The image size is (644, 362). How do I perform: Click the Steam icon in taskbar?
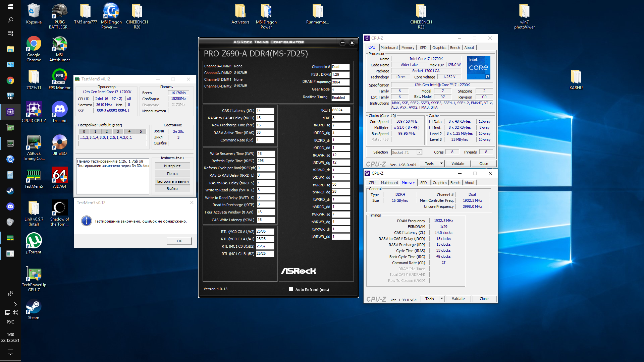tap(10, 191)
